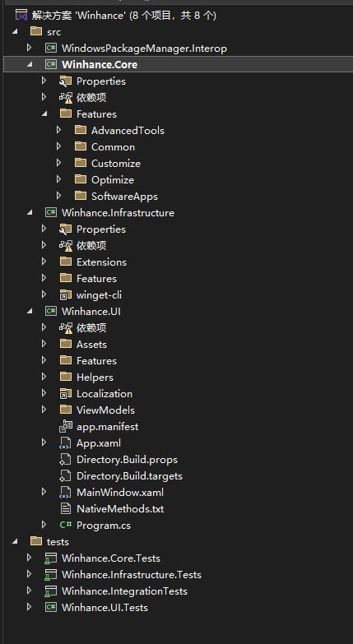The height and width of the screenshot is (644, 353).
Task: Expand the ViewModels folder
Action: tap(44, 410)
